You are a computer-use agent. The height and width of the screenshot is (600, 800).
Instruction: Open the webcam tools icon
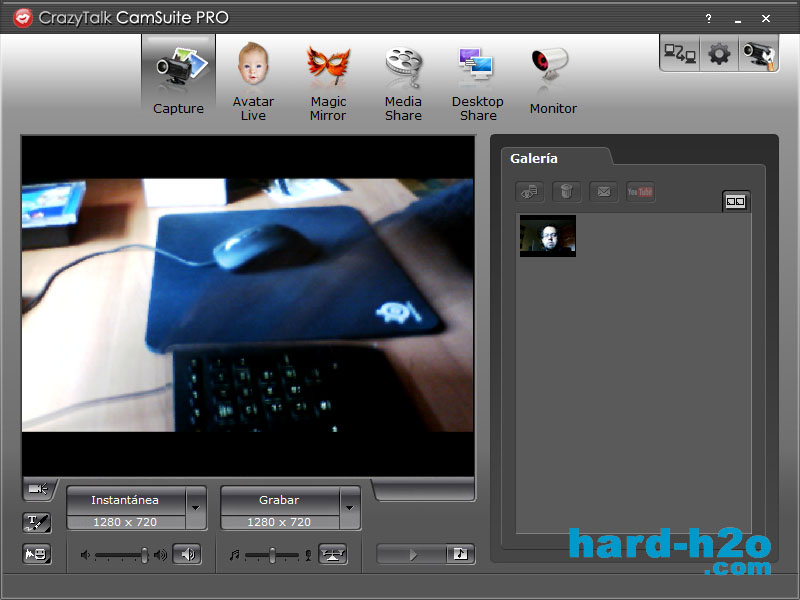tap(759, 54)
